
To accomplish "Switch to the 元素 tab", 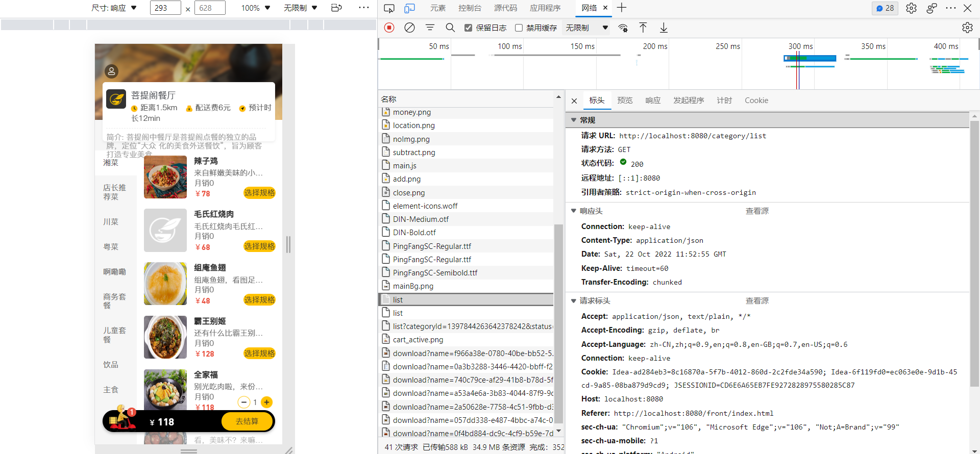I will tap(437, 8).
